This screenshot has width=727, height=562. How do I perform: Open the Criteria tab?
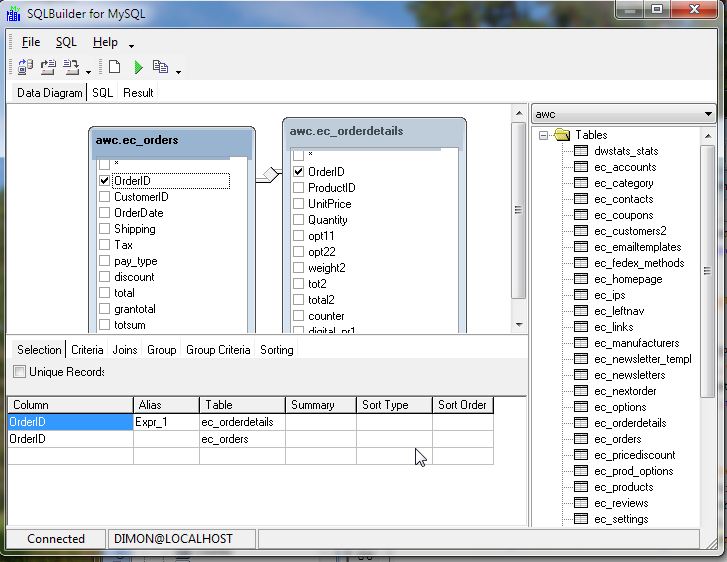(87, 350)
